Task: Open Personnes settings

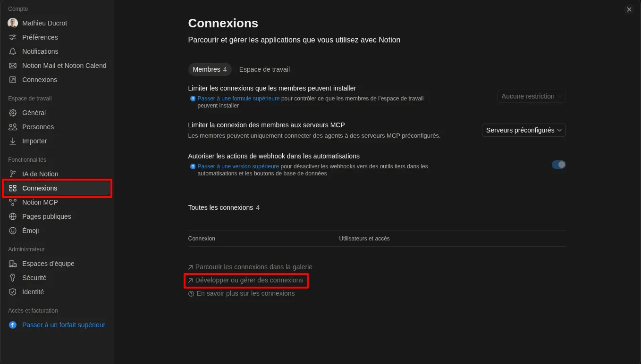Action: (57, 127)
